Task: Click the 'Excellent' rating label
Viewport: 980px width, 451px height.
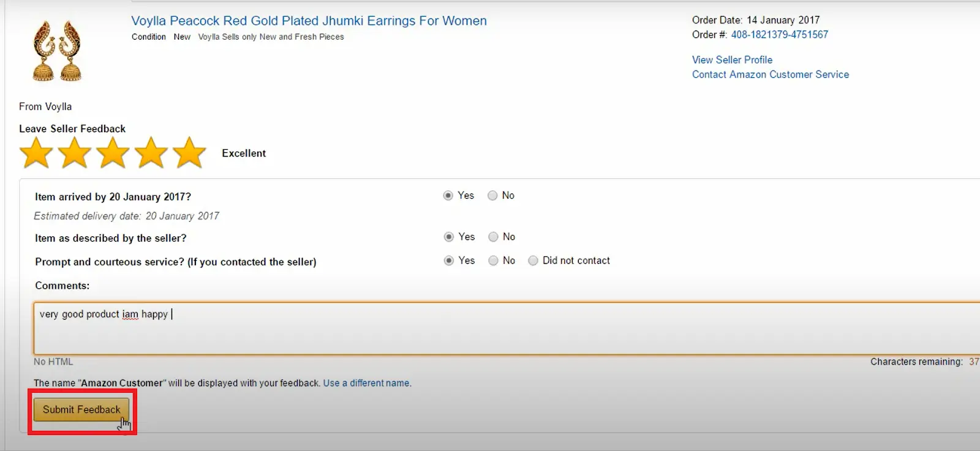Action: coord(244,153)
